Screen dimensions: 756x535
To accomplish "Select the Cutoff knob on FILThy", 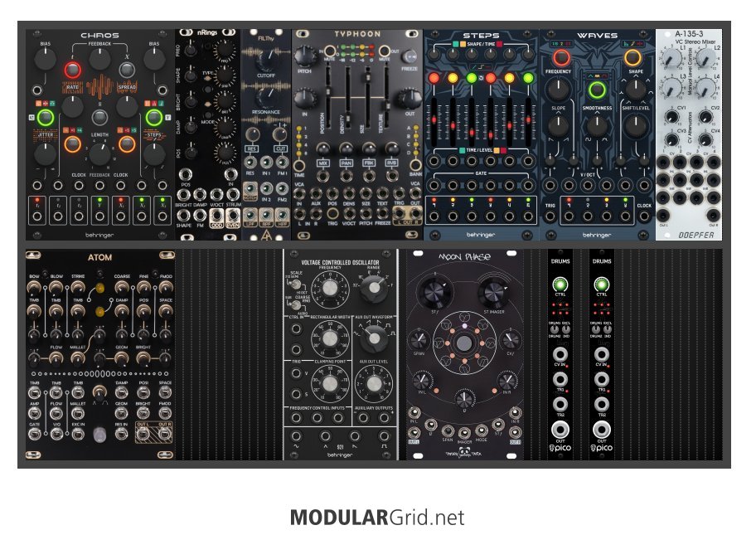I will click(x=266, y=61).
